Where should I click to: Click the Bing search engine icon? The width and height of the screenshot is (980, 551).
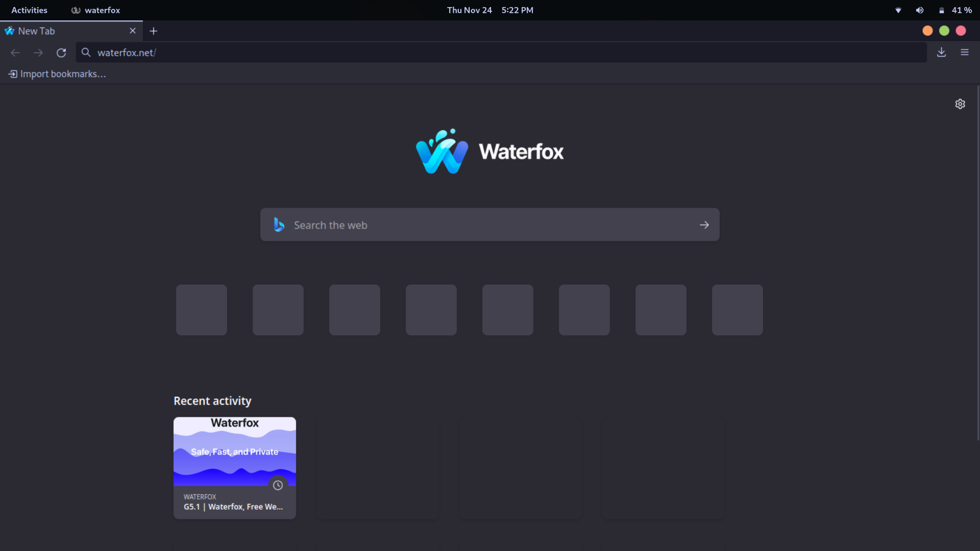tap(279, 224)
